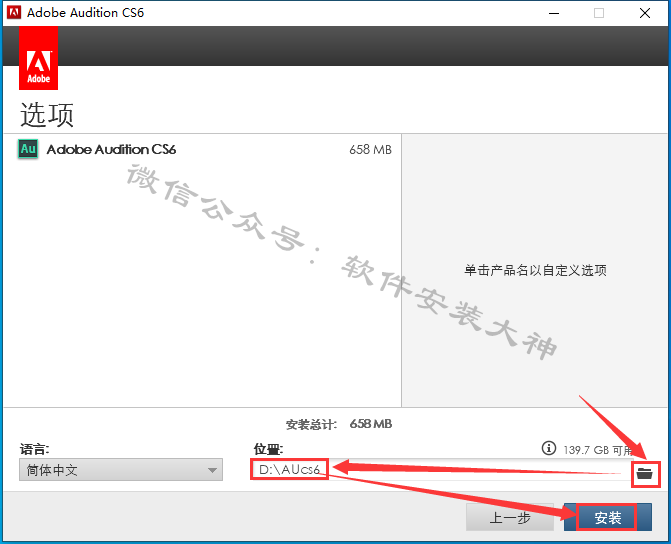Click the 658 MB product size
The height and width of the screenshot is (544, 671).
point(370,149)
